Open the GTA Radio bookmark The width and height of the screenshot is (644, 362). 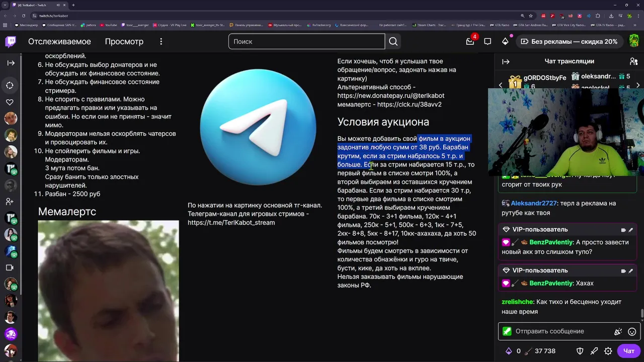[x=499, y=25]
